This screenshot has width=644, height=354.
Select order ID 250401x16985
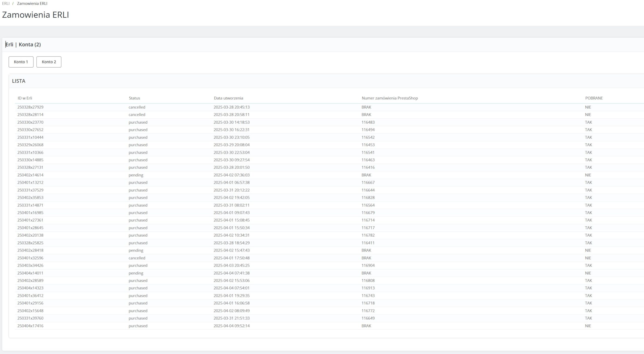point(30,213)
